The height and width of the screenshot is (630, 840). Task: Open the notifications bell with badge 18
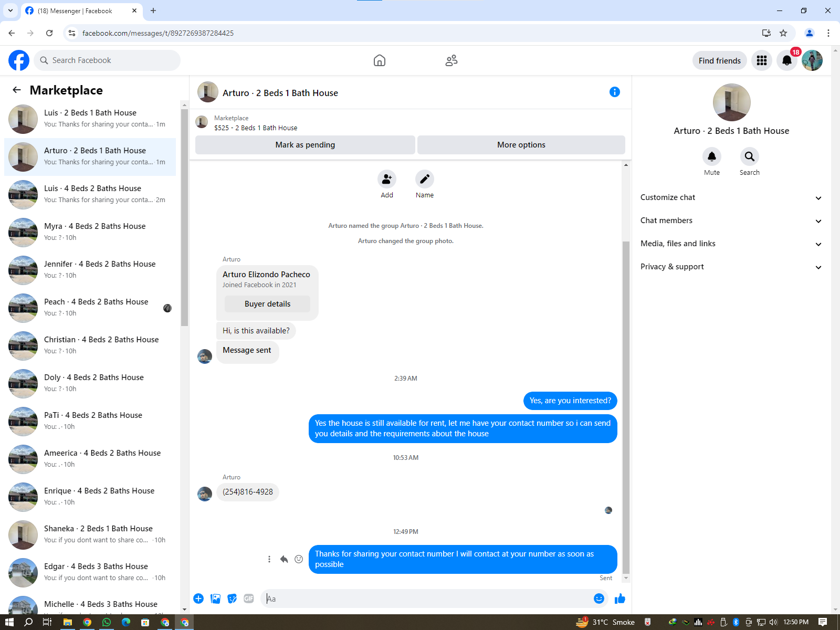787,60
